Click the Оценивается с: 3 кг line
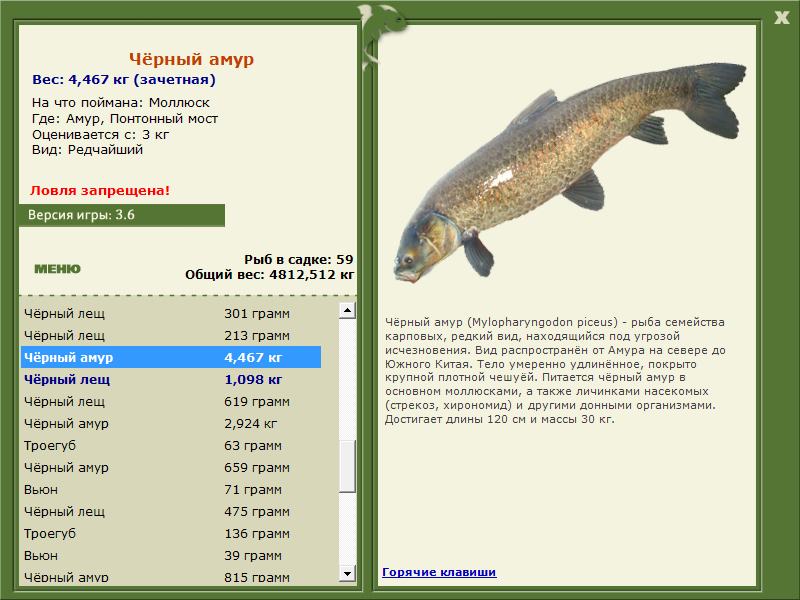This screenshot has width=800, height=600. (100, 135)
